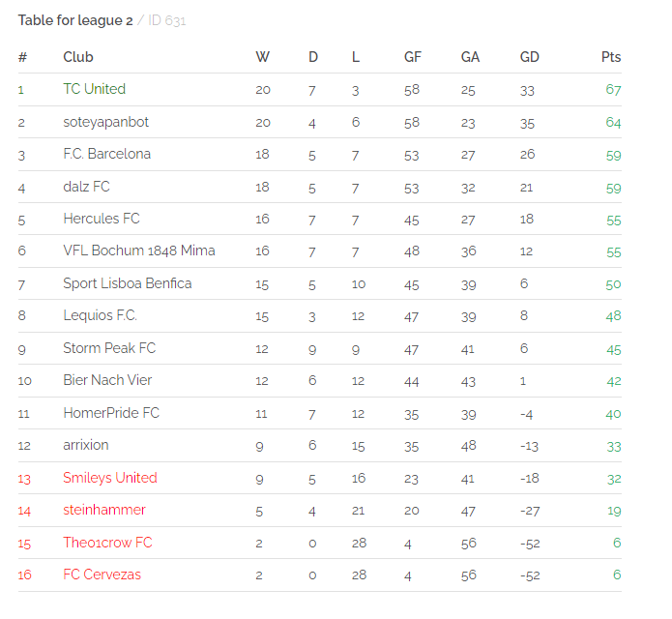The image size is (672, 619).
Task: Select the Table for league 2 heading
Action: (75, 20)
